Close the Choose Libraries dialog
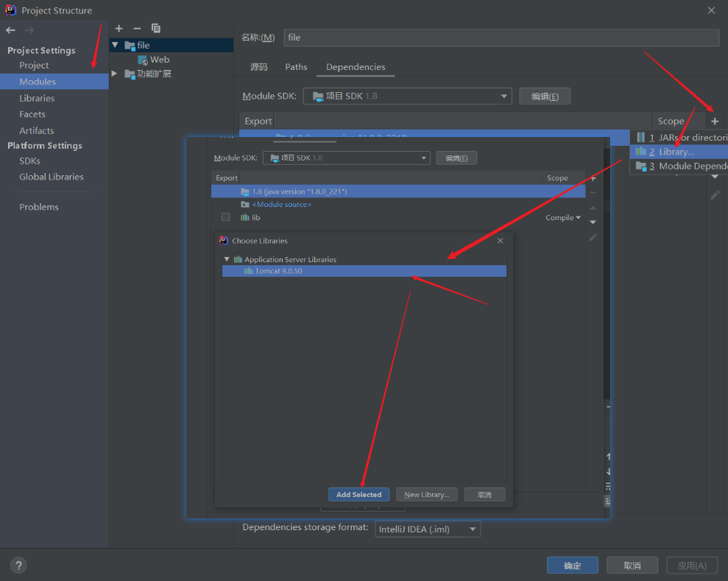 click(500, 241)
